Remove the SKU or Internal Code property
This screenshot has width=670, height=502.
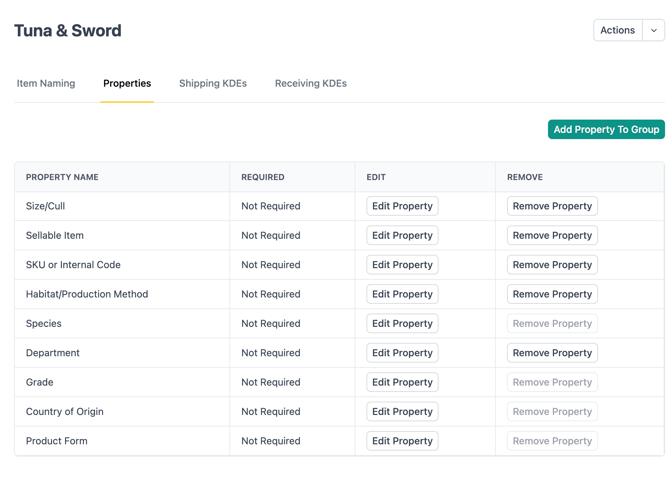[552, 265]
